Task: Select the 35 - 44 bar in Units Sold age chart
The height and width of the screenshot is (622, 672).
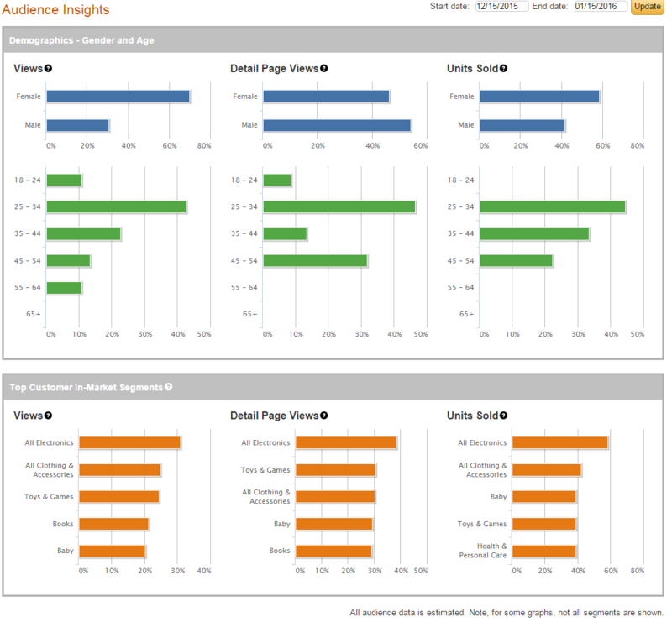Action: click(534, 234)
